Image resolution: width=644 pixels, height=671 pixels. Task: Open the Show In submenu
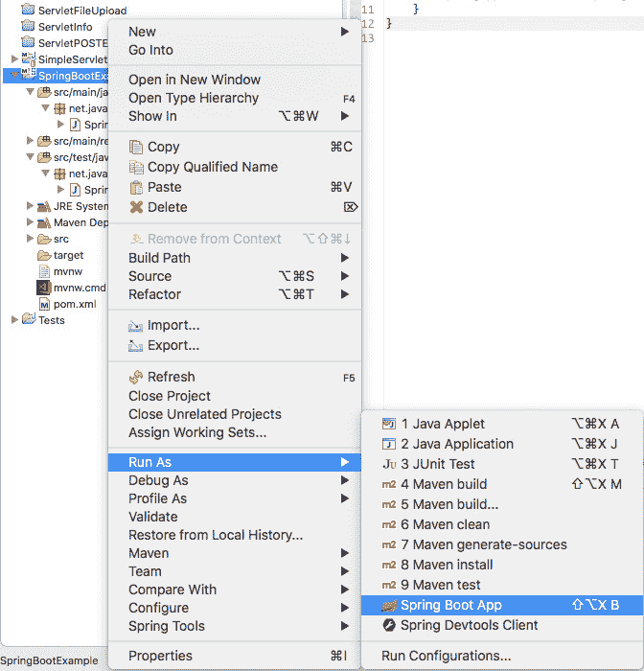pyautogui.click(x=235, y=116)
